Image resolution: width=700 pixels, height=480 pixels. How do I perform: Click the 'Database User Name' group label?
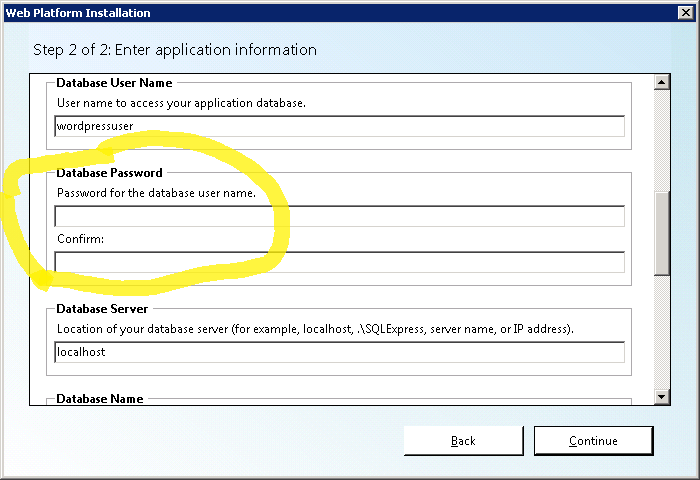coord(114,83)
